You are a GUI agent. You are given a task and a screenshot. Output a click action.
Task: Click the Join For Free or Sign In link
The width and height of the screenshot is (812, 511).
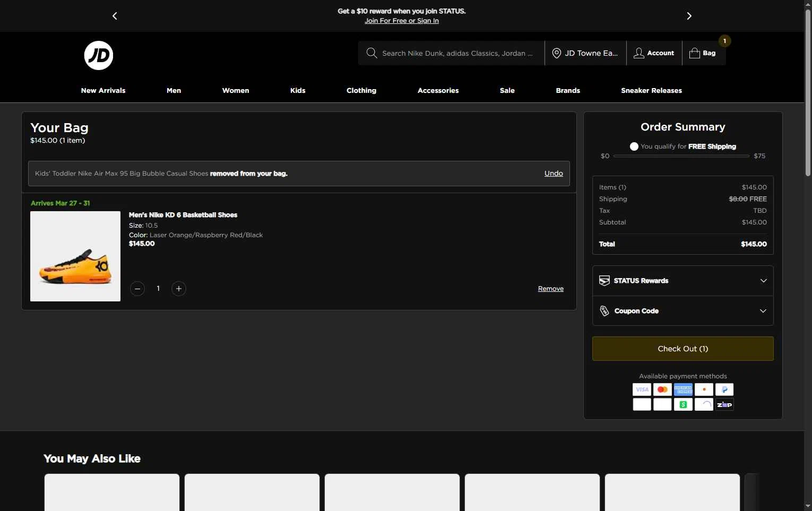[402, 21]
